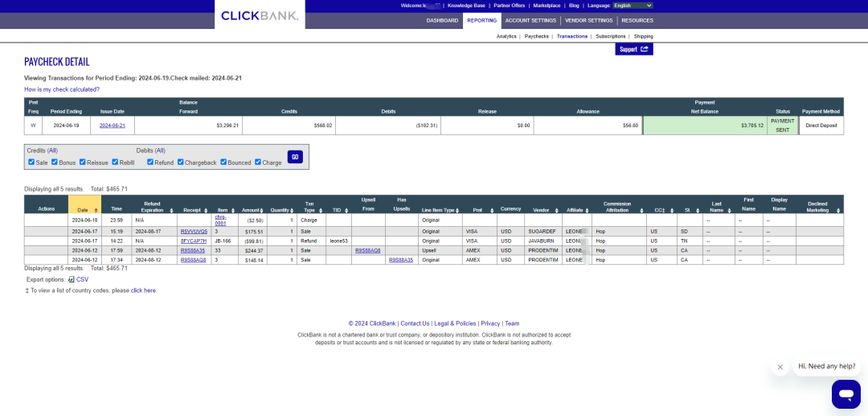
Task: Open Transactions submenu item
Action: (572, 36)
